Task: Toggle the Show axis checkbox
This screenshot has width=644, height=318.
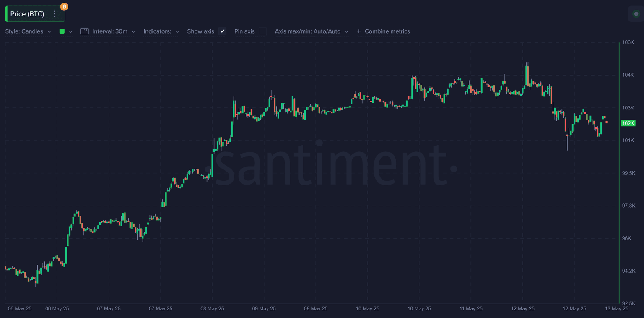Action: point(223,31)
